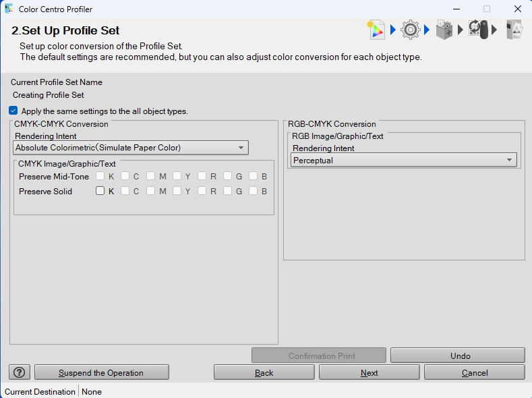Toggle Preserve Mid-Tone K checkbox
Image resolution: width=532 pixels, height=398 pixels.
(x=100, y=176)
